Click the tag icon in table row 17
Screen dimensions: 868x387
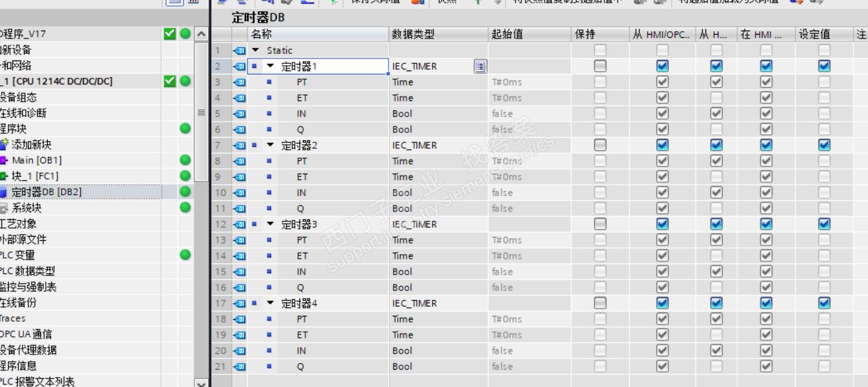(x=240, y=303)
